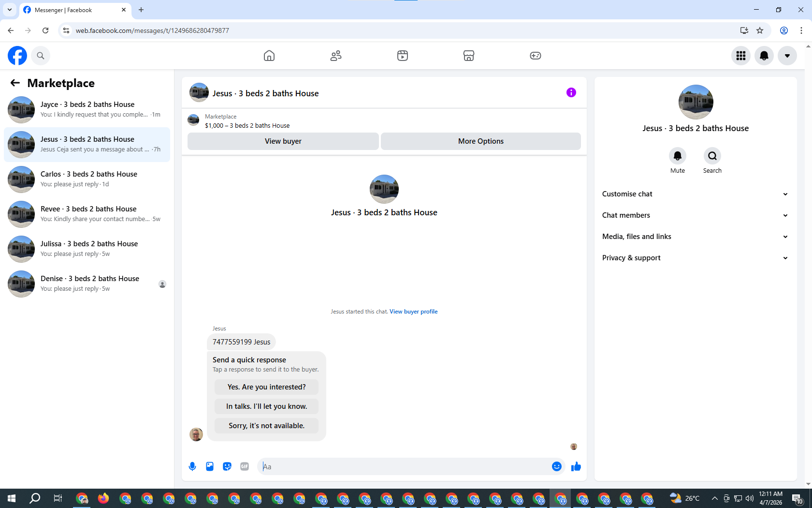The height and width of the screenshot is (508, 812).
Task: Search in conversation via magnifier icon
Action: [x=712, y=156]
